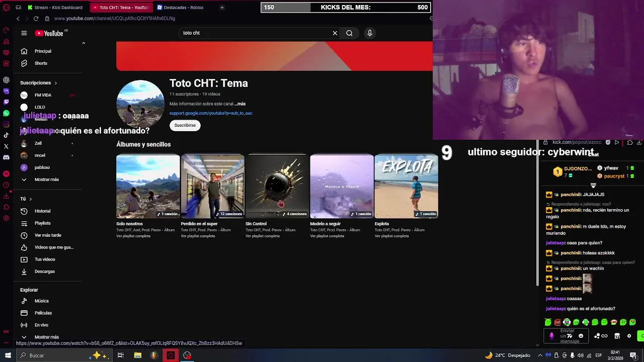Image resolution: width=644 pixels, height=362 pixels.
Task: Open the YouTube hamburger guide menu
Action: (x=24, y=33)
